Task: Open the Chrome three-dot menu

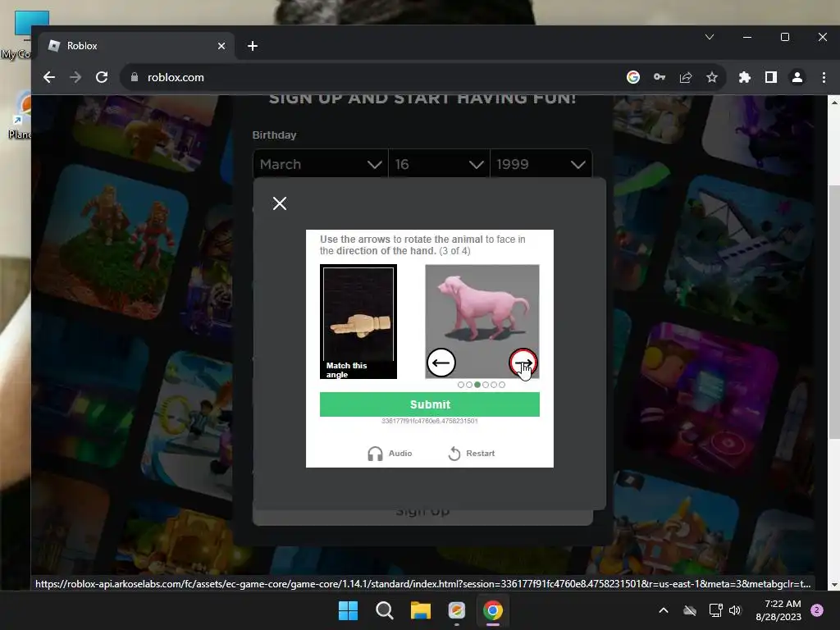Action: click(x=824, y=77)
